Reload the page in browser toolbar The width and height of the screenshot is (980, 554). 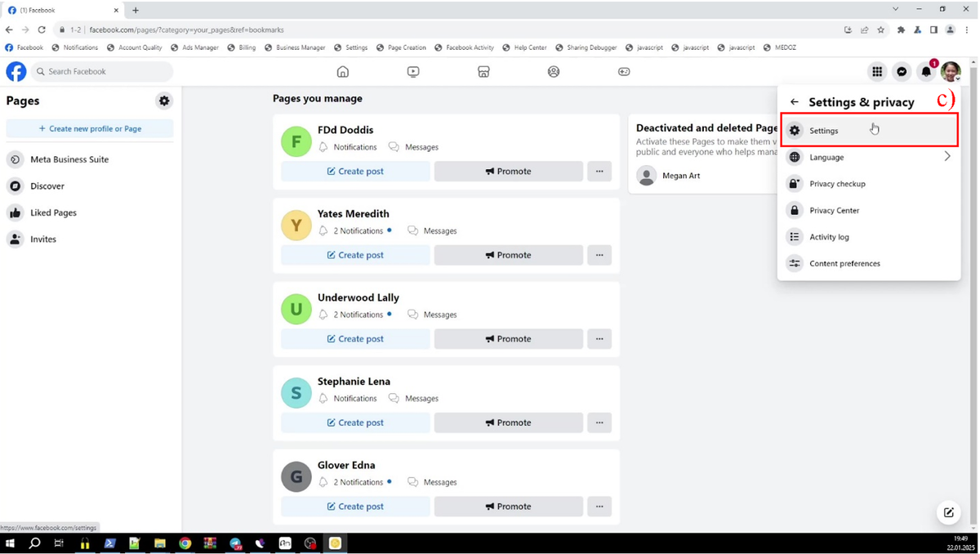pos(42,29)
